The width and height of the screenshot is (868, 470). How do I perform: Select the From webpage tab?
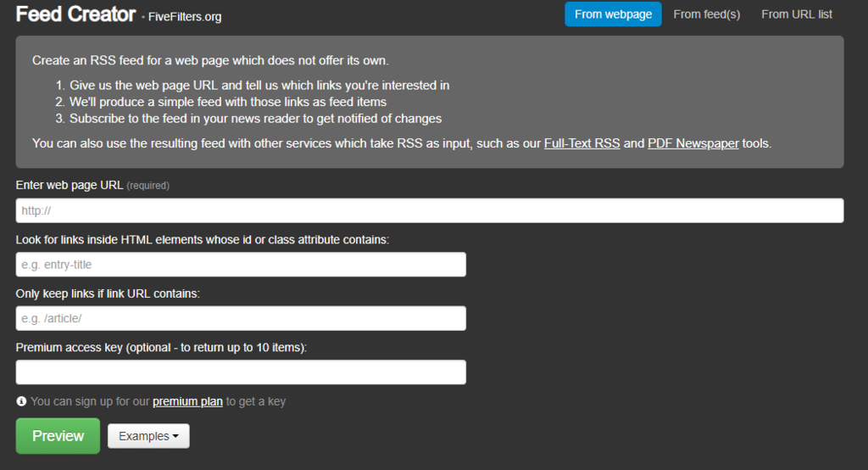point(613,14)
